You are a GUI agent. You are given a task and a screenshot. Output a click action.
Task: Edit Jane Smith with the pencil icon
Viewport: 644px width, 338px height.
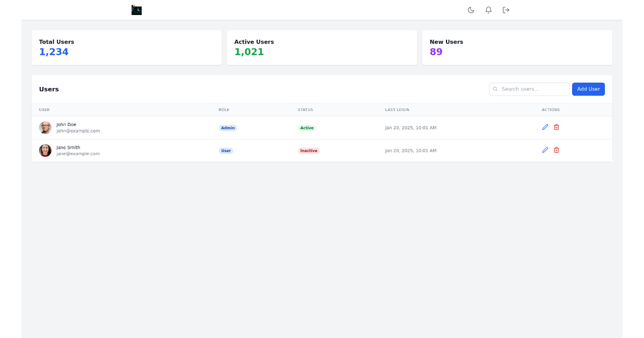[x=545, y=150]
